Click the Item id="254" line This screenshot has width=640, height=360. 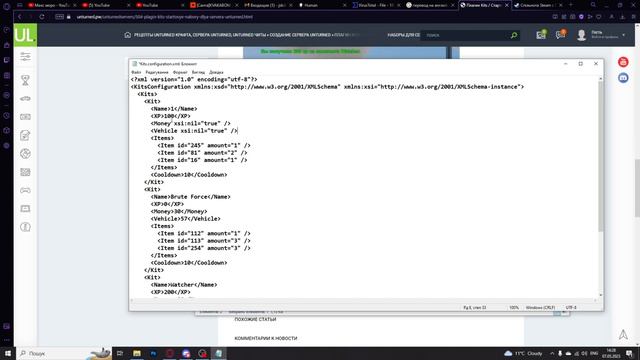pos(204,248)
